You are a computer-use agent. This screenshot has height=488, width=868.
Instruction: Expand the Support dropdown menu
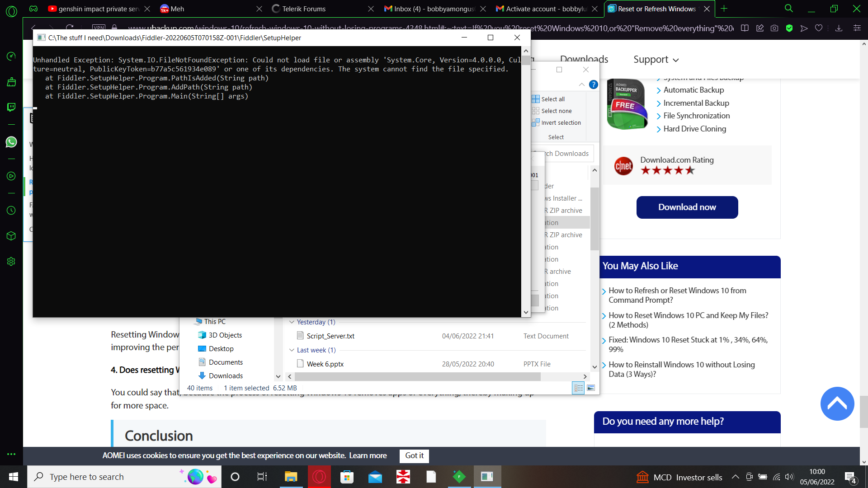point(656,60)
